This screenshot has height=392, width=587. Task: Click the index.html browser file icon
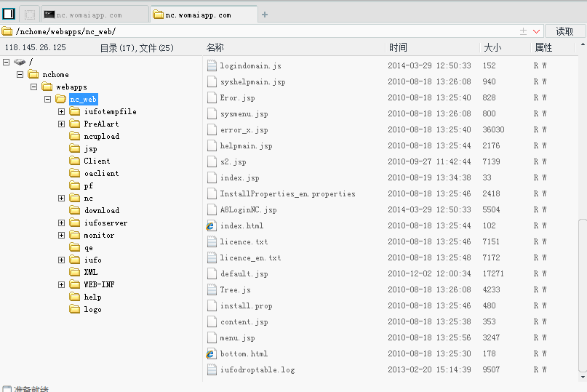[x=212, y=225]
